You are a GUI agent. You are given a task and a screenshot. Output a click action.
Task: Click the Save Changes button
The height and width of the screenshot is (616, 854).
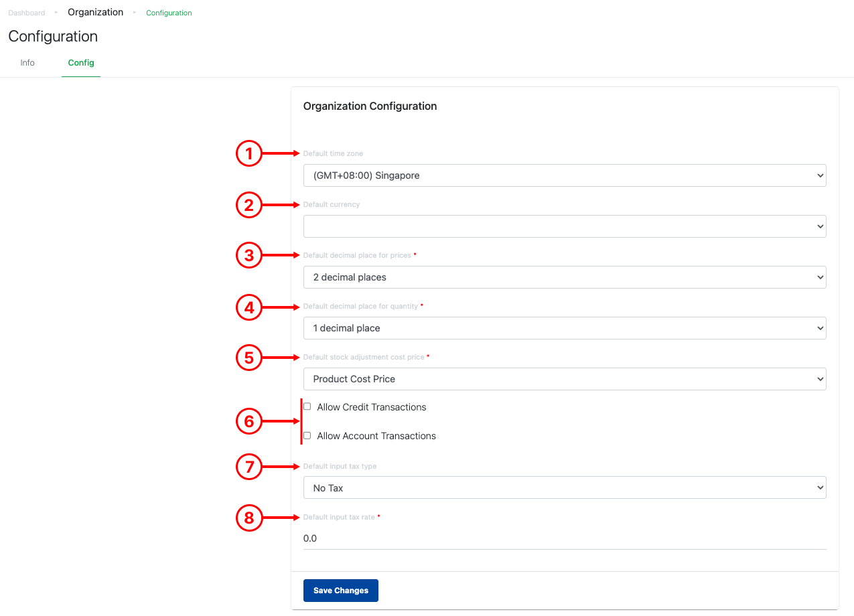pyautogui.click(x=341, y=591)
